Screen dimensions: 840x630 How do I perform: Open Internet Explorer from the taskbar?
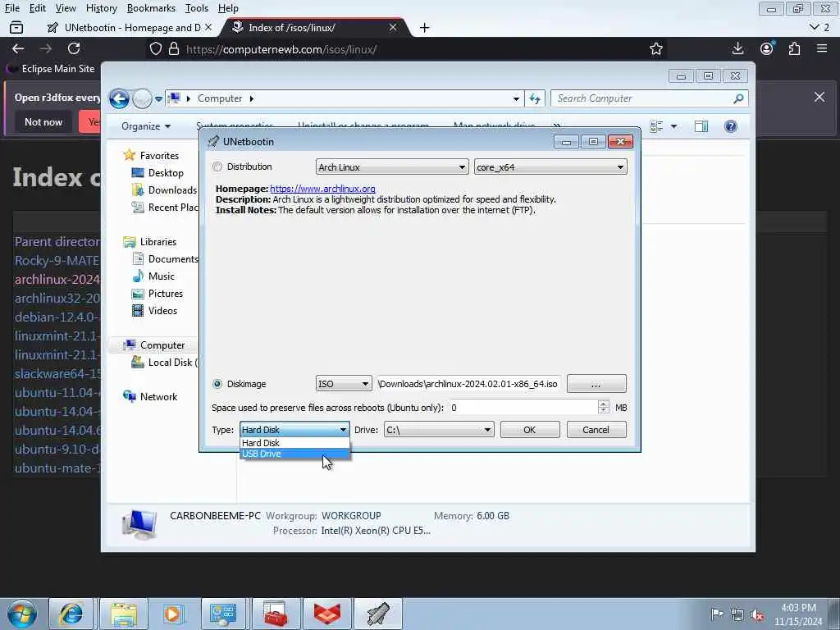click(x=71, y=614)
